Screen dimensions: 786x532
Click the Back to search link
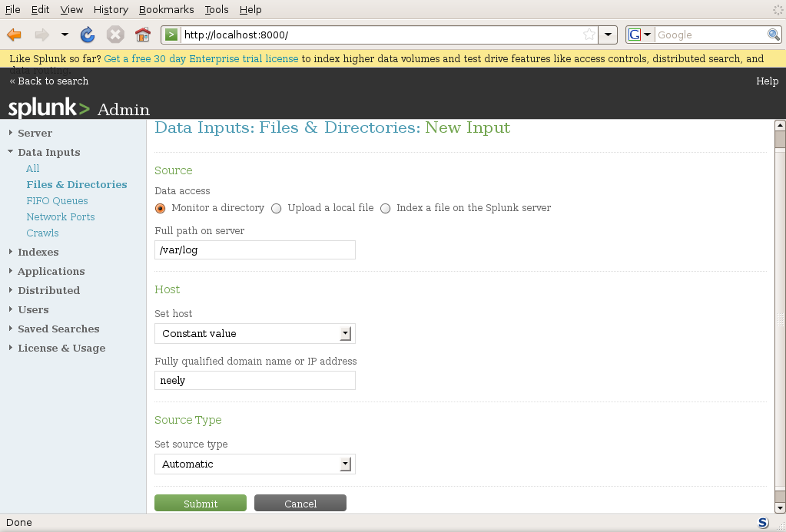pos(49,81)
